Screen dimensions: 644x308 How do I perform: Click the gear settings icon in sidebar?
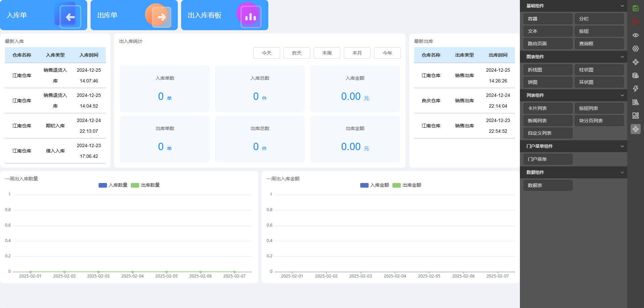point(635,49)
